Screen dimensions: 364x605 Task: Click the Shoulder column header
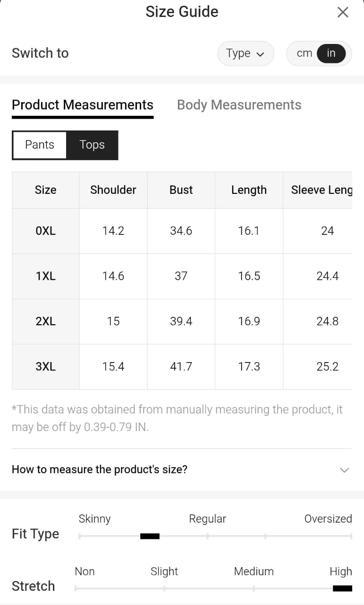click(113, 190)
